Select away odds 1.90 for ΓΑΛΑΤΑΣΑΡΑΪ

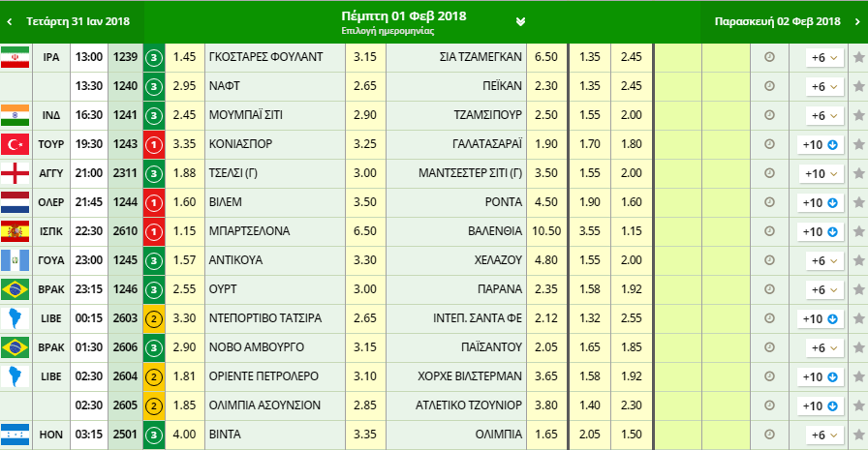545,145
